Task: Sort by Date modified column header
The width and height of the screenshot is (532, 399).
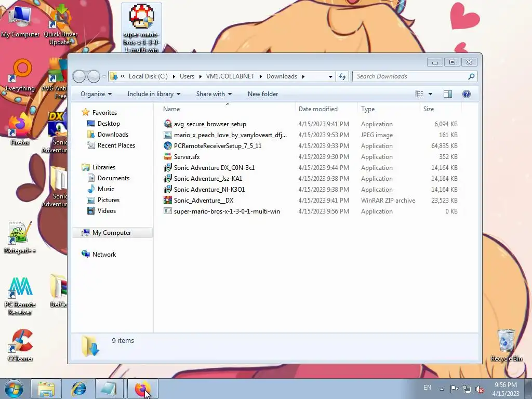Action: click(326, 109)
